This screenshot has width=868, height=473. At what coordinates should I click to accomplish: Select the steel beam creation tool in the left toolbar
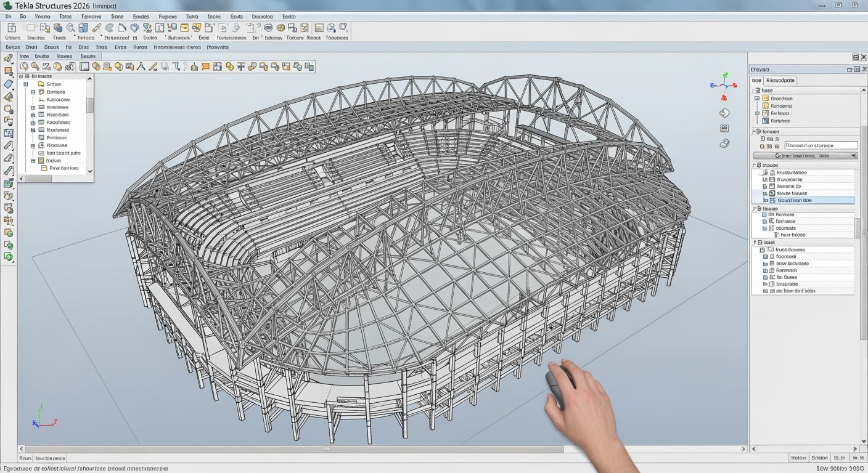point(9,58)
